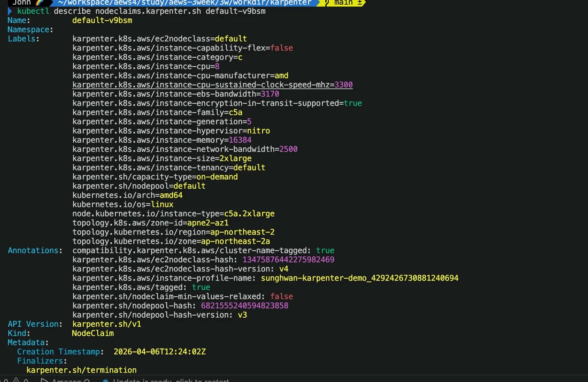Click the kubernetes.io/os=linux line

123,205
